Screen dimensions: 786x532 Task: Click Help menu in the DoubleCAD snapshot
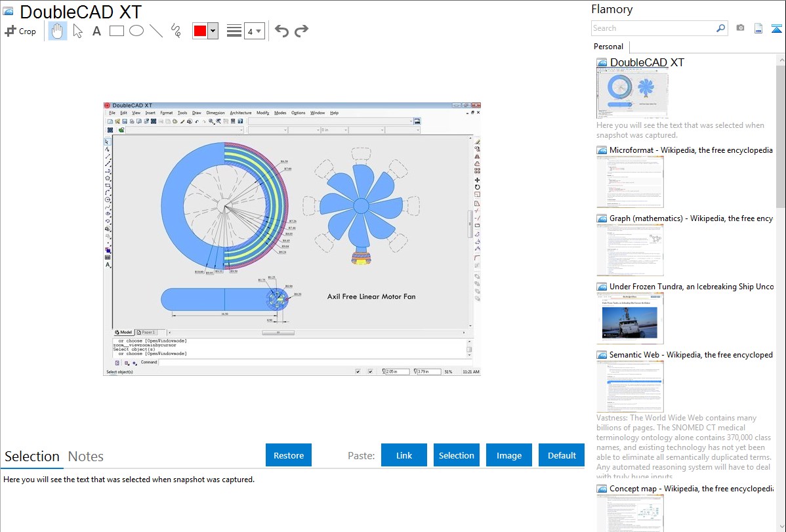pos(335,113)
